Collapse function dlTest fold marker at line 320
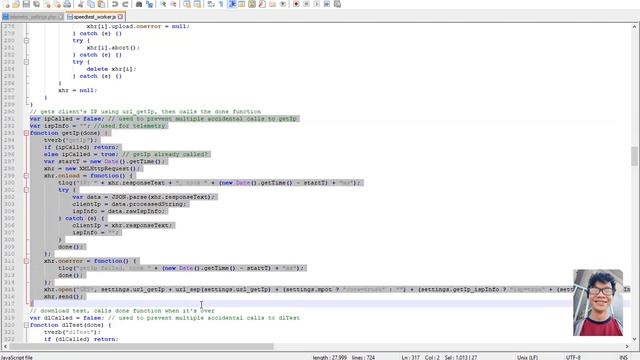640x360 pixels. pyautogui.click(x=26, y=325)
